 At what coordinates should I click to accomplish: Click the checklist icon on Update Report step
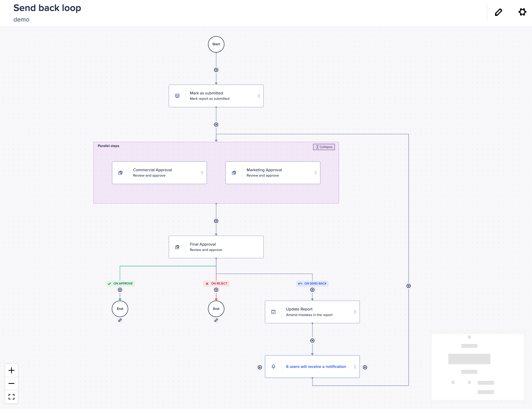click(x=273, y=312)
